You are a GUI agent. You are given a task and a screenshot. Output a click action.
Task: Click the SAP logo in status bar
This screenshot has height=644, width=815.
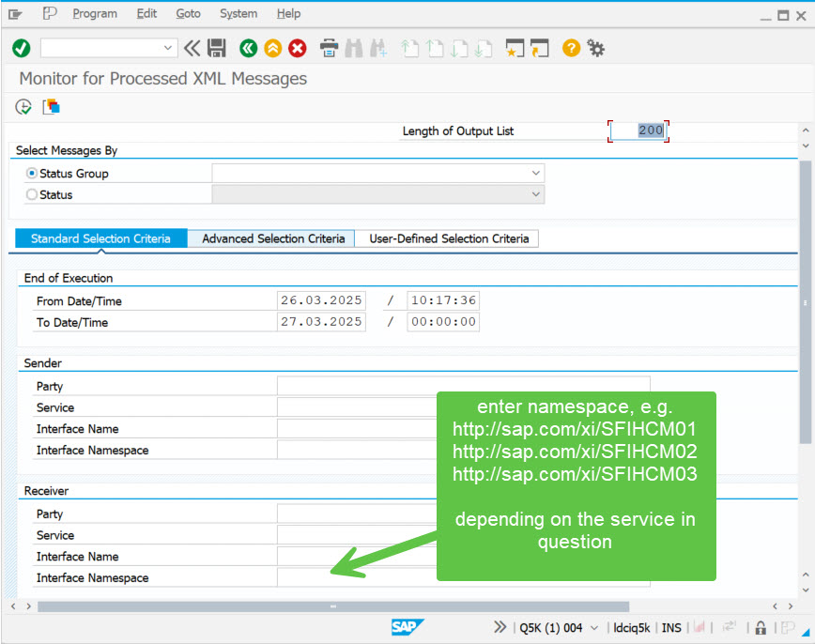click(407, 627)
